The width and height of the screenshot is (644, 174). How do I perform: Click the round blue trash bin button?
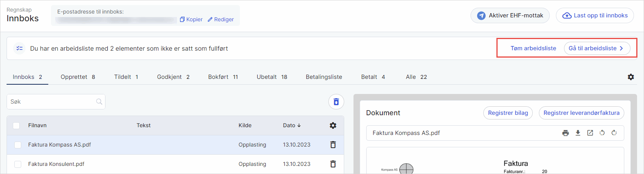click(336, 102)
